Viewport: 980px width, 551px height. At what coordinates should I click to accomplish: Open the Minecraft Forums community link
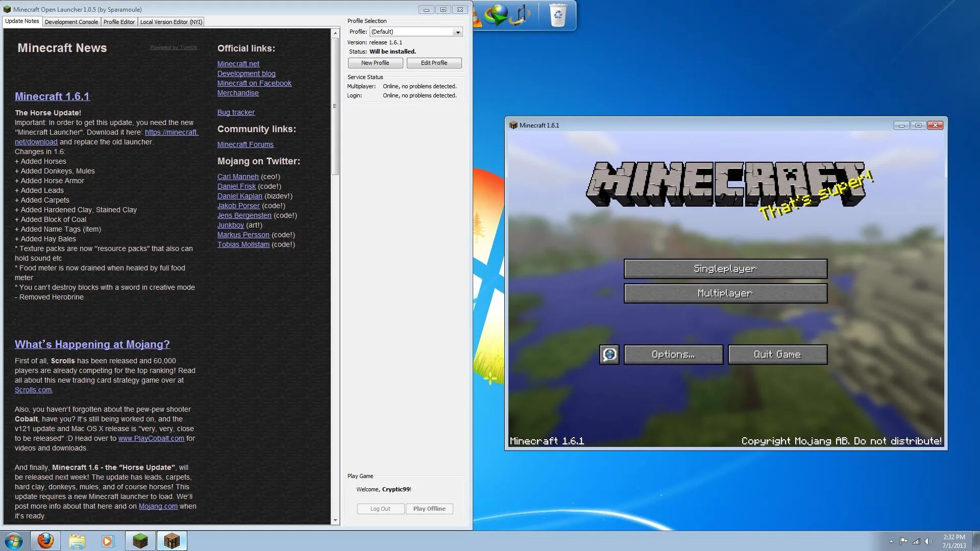coord(244,144)
